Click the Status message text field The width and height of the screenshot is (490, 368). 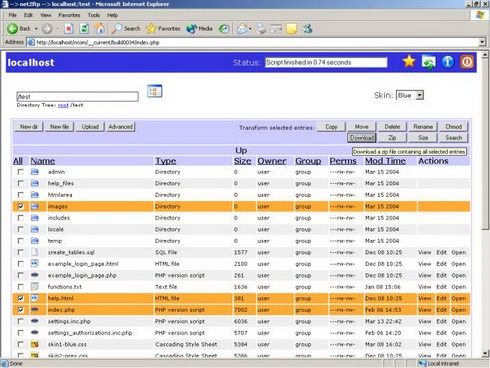[326, 62]
